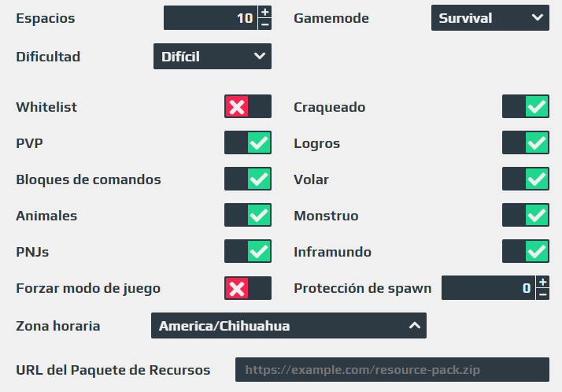562x392 pixels.
Task: Decrease Protección de spawn with minus
Action: 542,294
